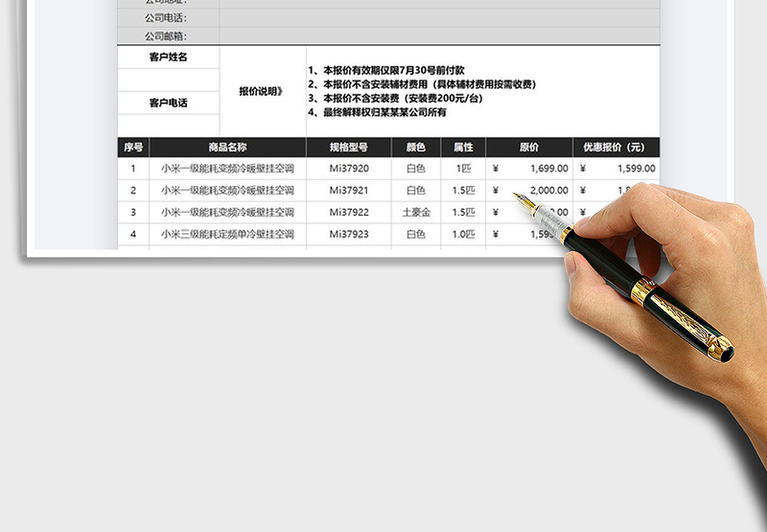
Task: Click the Mi37923 model cell
Action: [x=349, y=234]
